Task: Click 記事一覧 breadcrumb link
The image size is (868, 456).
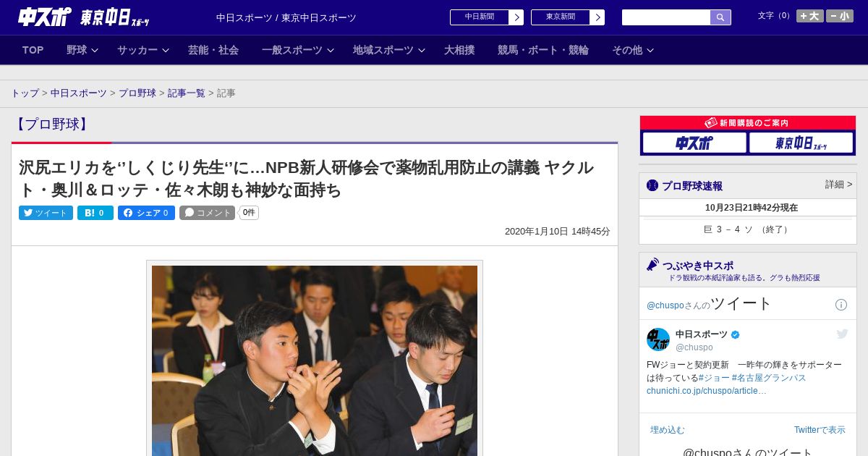Action: [x=187, y=93]
